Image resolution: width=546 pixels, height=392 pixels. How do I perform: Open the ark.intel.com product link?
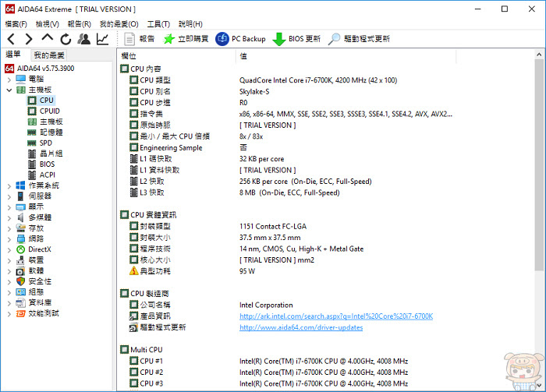tap(336, 316)
